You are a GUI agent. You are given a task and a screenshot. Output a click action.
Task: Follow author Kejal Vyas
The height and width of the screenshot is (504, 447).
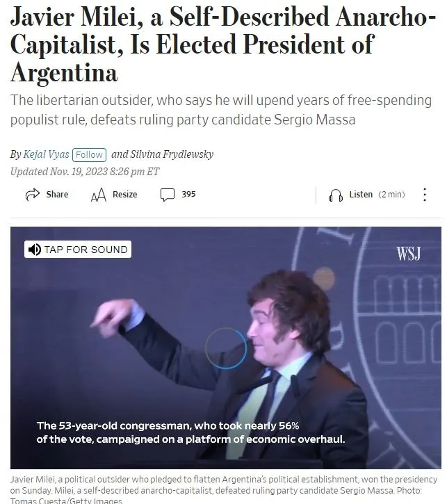coord(90,154)
